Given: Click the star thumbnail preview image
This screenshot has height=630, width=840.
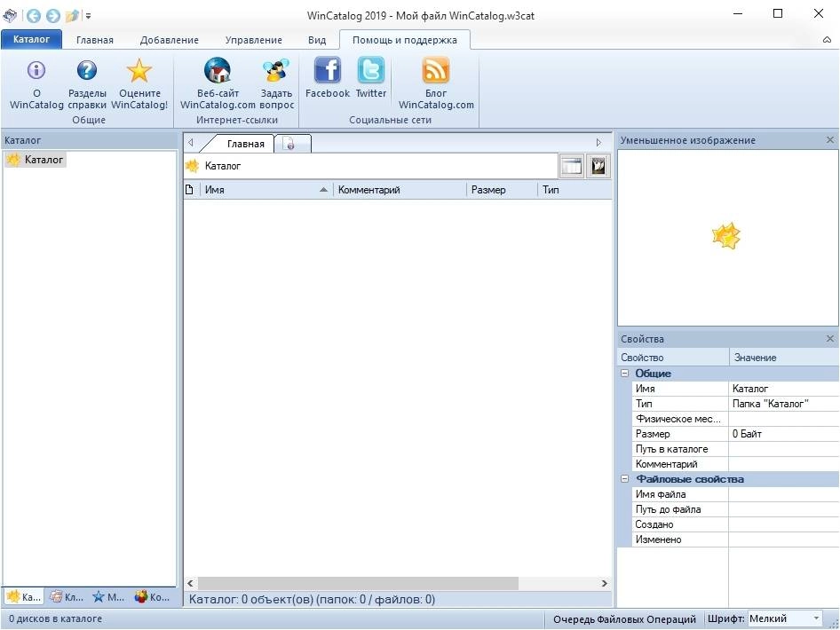Looking at the screenshot, I should pos(725,236).
